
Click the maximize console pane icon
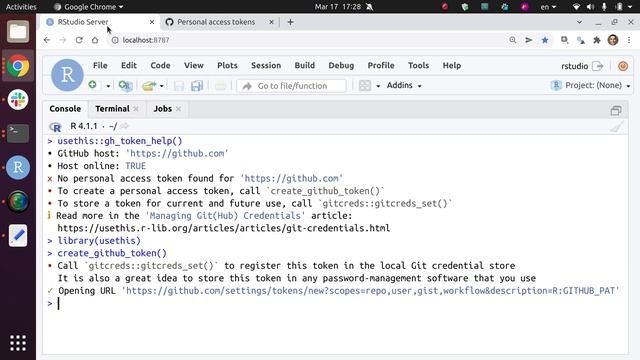tap(616, 110)
